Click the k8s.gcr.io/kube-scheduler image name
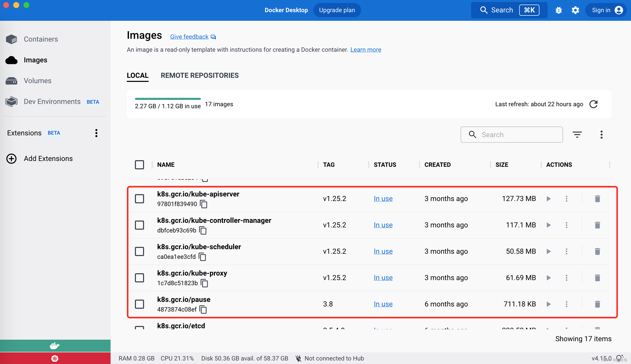The height and width of the screenshot is (364, 631). point(199,247)
